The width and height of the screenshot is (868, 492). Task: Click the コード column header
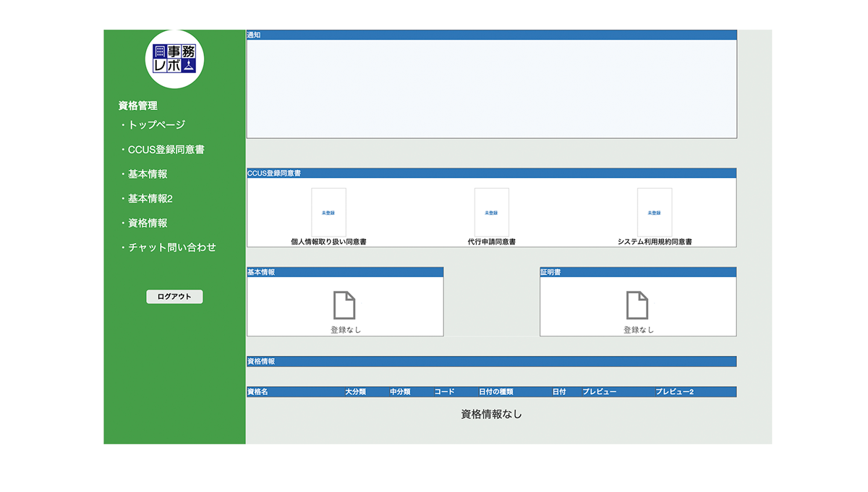(445, 391)
